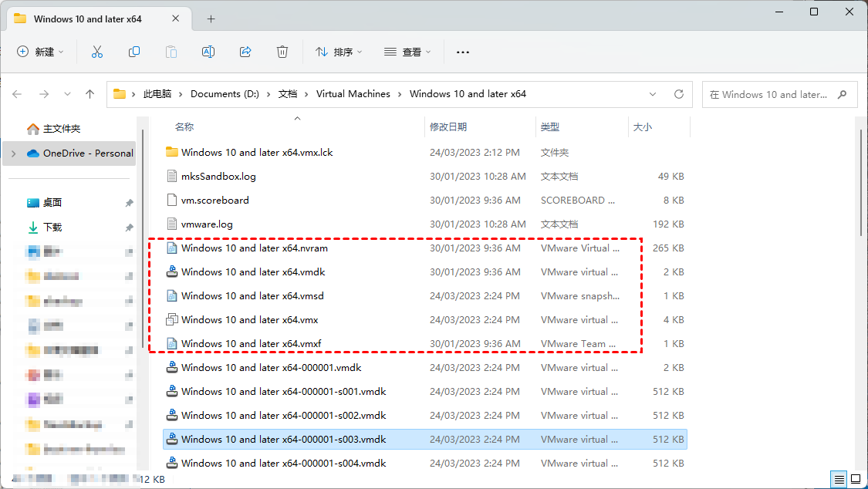The height and width of the screenshot is (489, 868).
Task: Open the 排序 (Sort) dropdown
Action: coord(339,52)
